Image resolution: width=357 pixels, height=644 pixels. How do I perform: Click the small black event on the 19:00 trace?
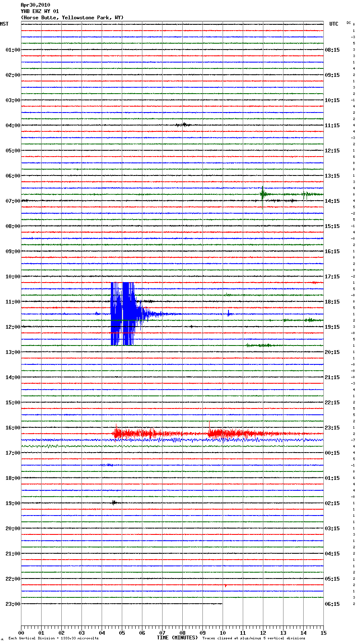click(x=114, y=503)
